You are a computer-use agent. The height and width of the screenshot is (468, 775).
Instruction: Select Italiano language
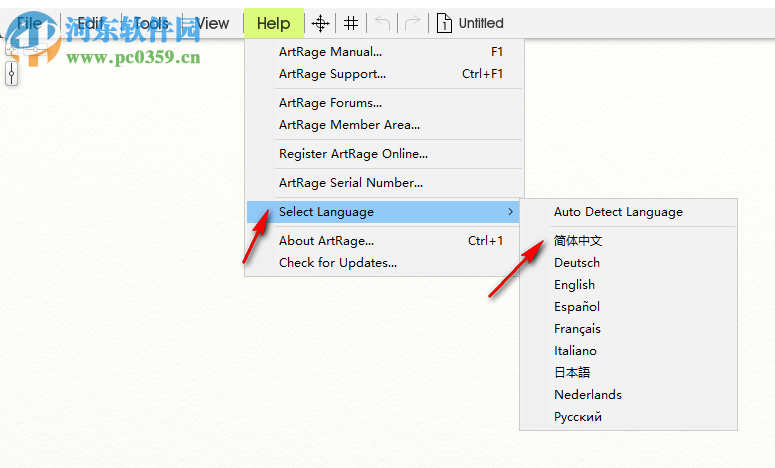(x=628, y=350)
